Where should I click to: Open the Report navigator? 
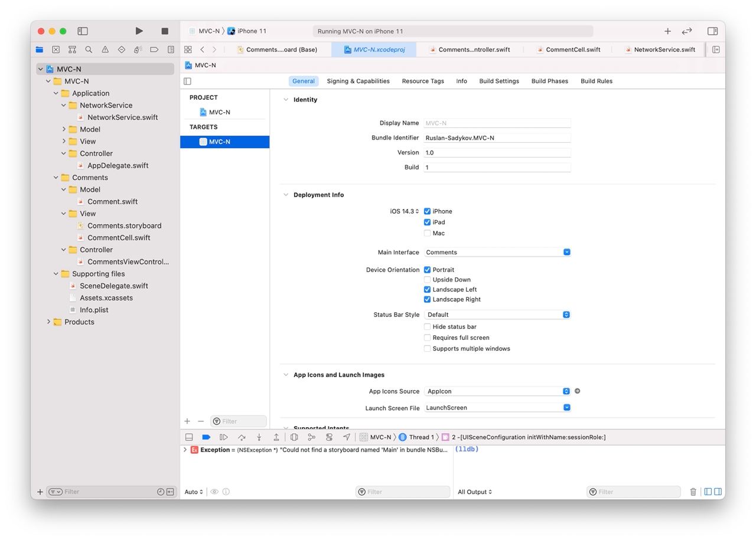click(x=171, y=50)
